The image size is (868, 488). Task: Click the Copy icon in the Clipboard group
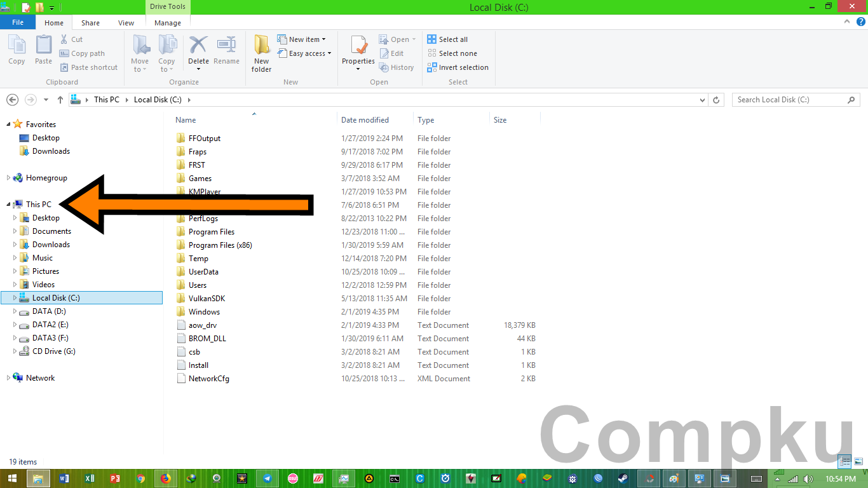click(17, 46)
